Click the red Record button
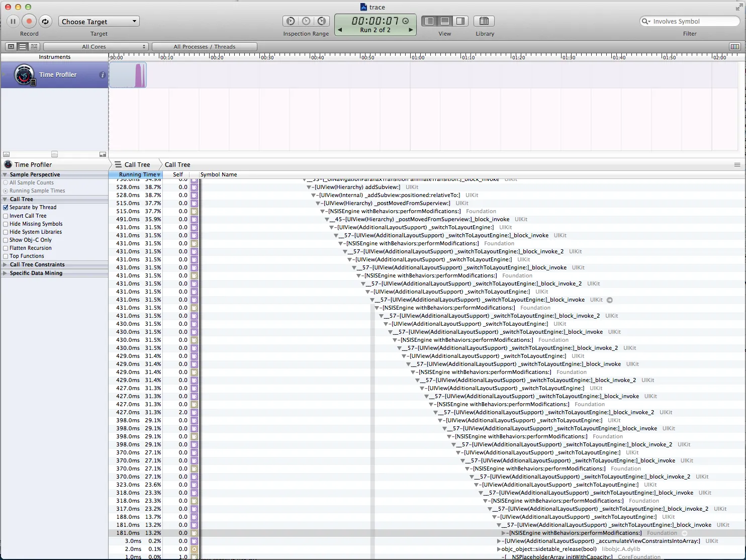 [x=29, y=21]
